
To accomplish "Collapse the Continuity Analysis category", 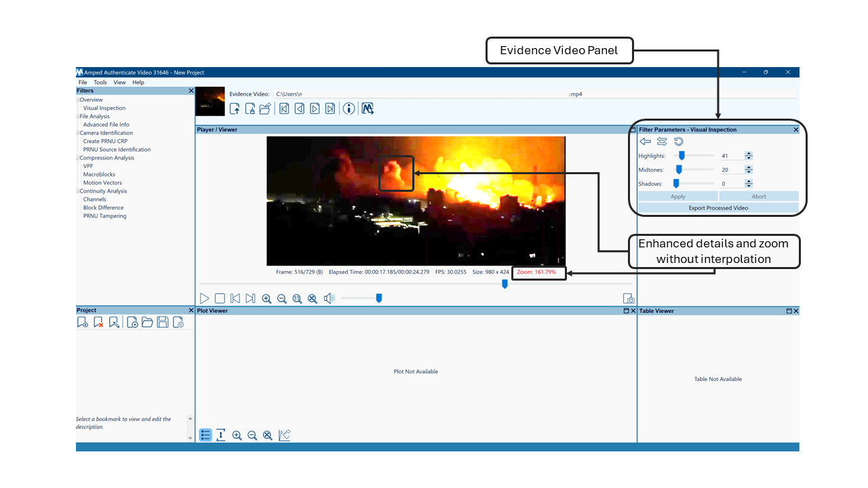I will point(77,190).
